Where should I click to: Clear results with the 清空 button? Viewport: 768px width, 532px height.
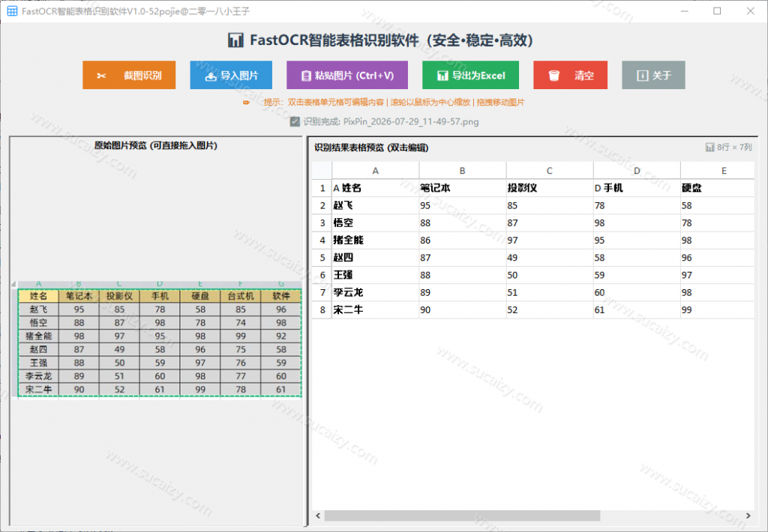tap(570, 75)
